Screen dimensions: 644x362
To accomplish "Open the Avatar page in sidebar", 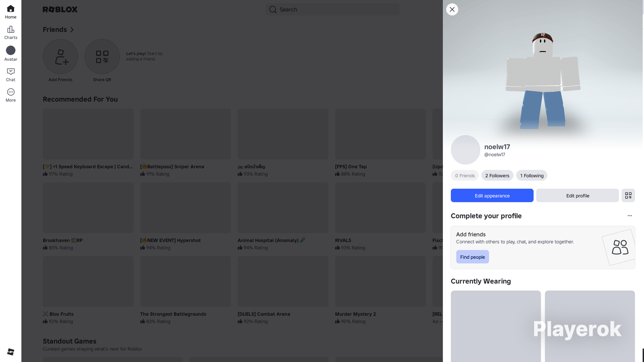I will (10, 54).
